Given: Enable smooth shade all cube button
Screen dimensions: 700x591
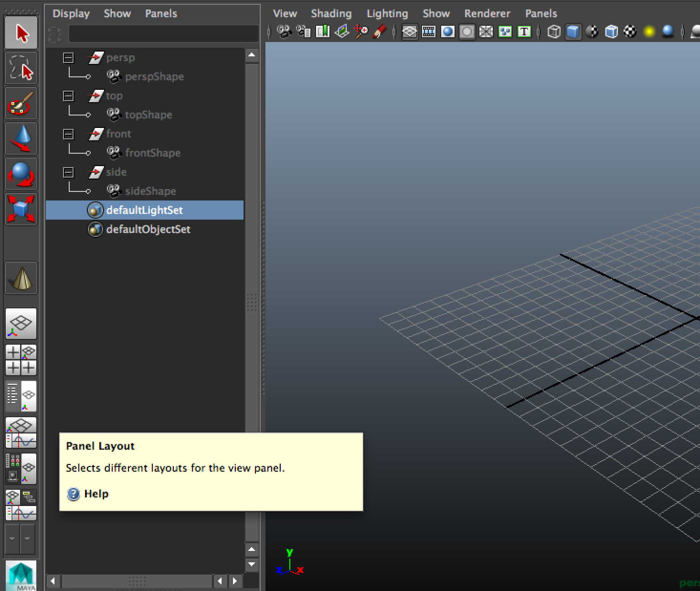Looking at the screenshot, I should pyautogui.click(x=573, y=32).
